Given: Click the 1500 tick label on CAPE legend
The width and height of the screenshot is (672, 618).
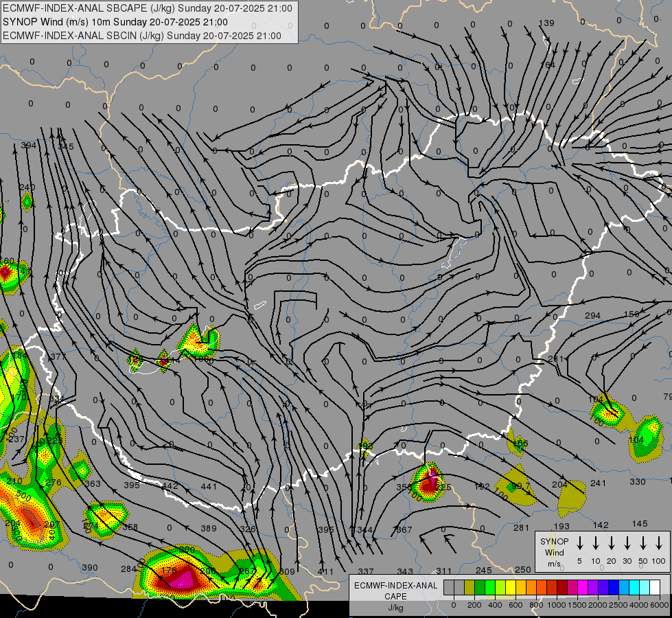Looking at the screenshot, I should pos(577,605).
